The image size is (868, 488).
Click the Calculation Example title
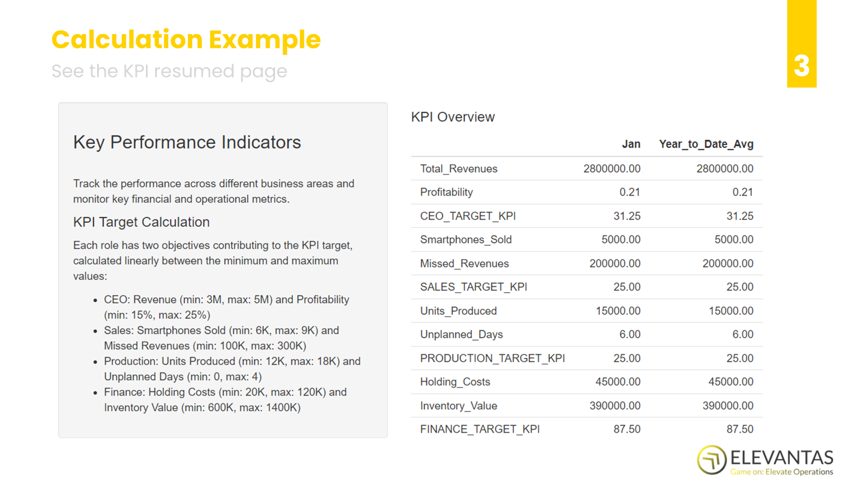pyautogui.click(x=186, y=40)
